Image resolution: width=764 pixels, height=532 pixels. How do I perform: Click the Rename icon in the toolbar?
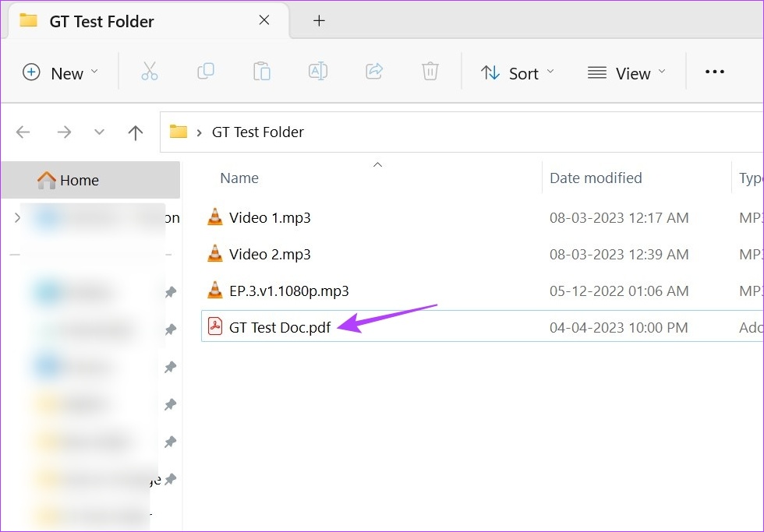[317, 72]
